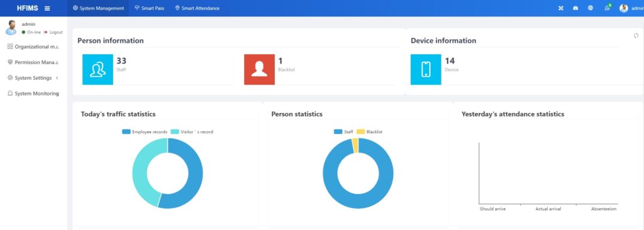Click the Permission Management icon
The image size is (644, 230).
[x=10, y=62]
